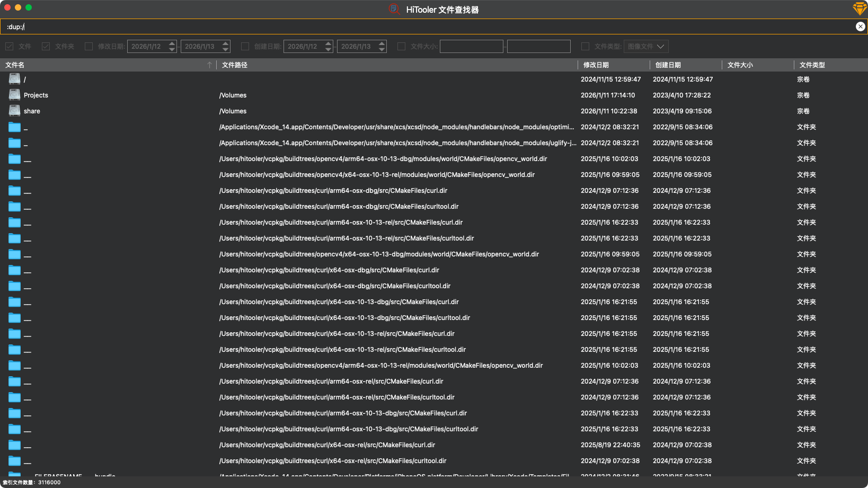
Task: Click stepper on 修改日期 start date 2026/1/12
Action: click(x=172, y=47)
